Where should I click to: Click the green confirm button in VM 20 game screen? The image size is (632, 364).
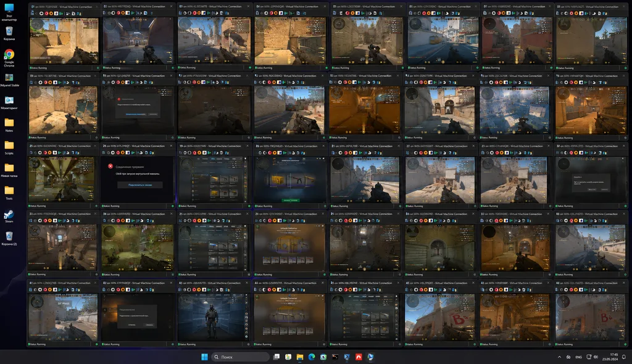click(291, 200)
